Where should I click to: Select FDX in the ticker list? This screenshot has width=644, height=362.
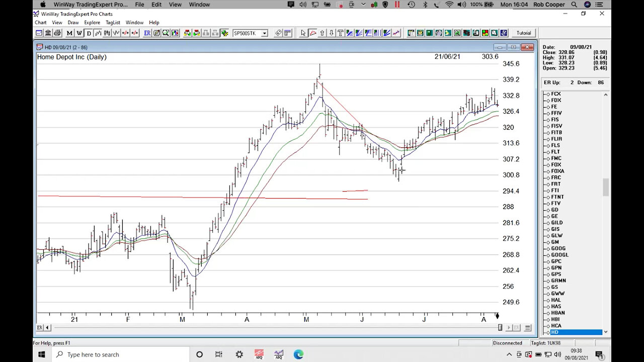coord(556,100)
